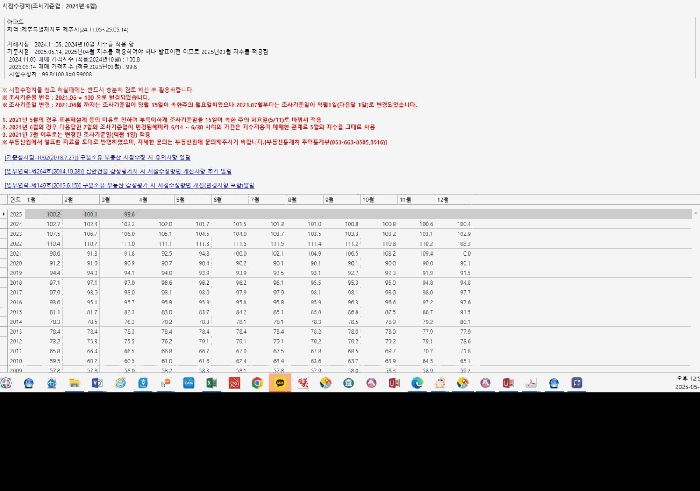700x491 pixels.
Task: Click the 연도 column header
Action: click(x=14, y=200)
